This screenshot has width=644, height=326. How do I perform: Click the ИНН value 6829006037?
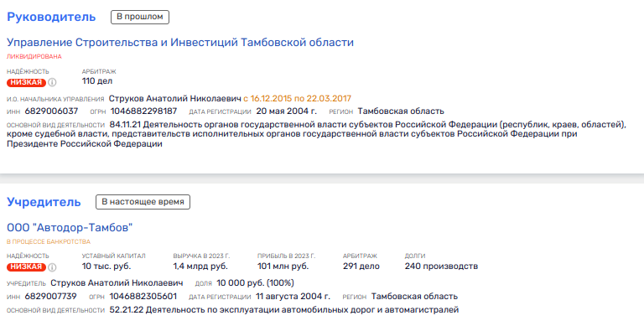pos(51,111)
